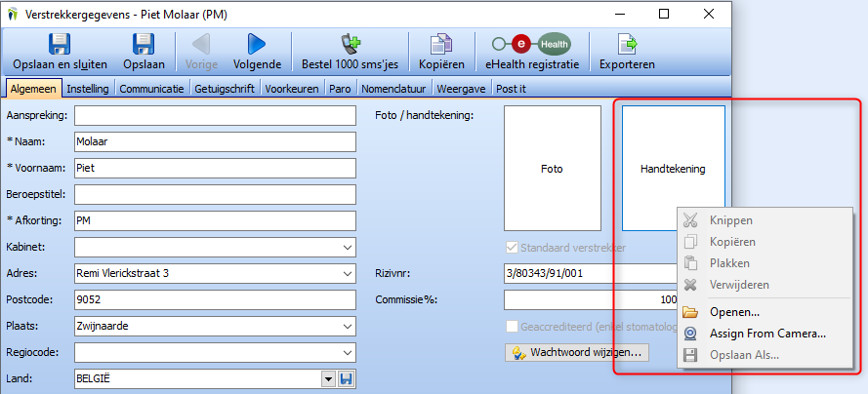Image resolution: width=868 pixels, height=394 pixels.
Task: Order text messages via Bestel 1000 sms'jes
Action: tap(350, 44)
